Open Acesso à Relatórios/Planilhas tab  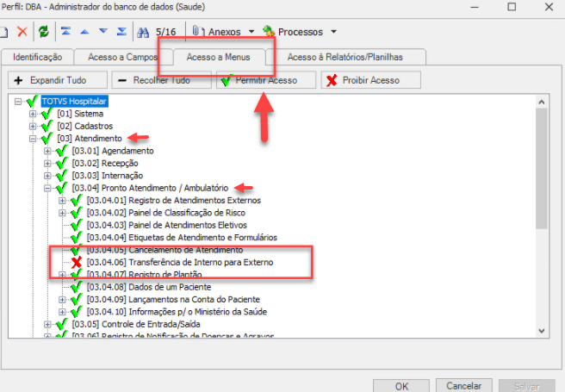point(345,57)
